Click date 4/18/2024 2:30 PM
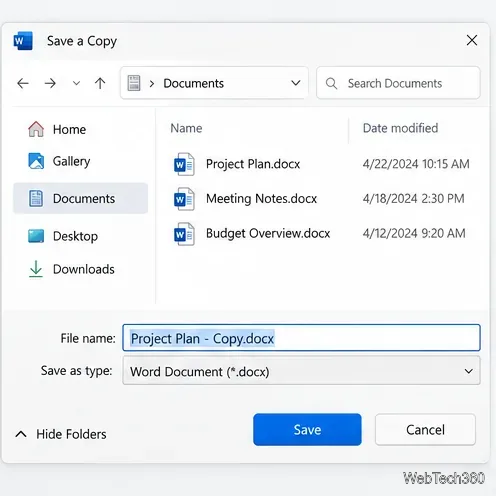Image resolution: width=496 pixels, height=496 pixels. pyautogui.click(x=413, y=199)
